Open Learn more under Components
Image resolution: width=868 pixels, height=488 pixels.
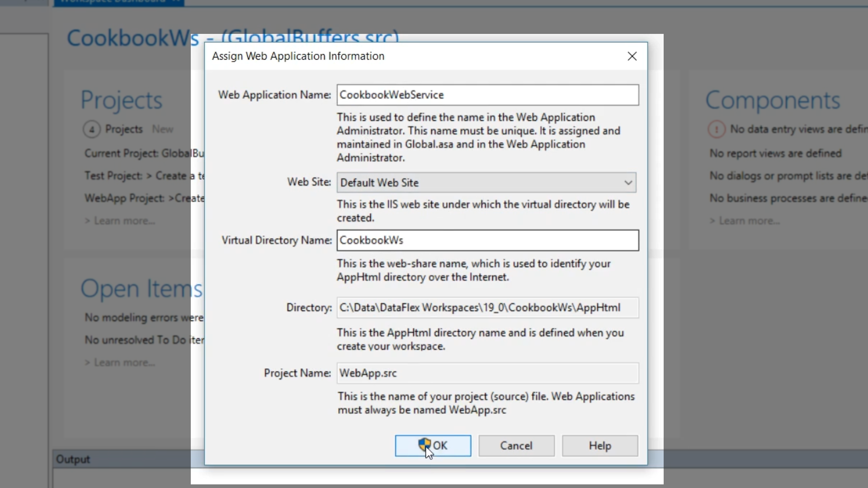749,221
